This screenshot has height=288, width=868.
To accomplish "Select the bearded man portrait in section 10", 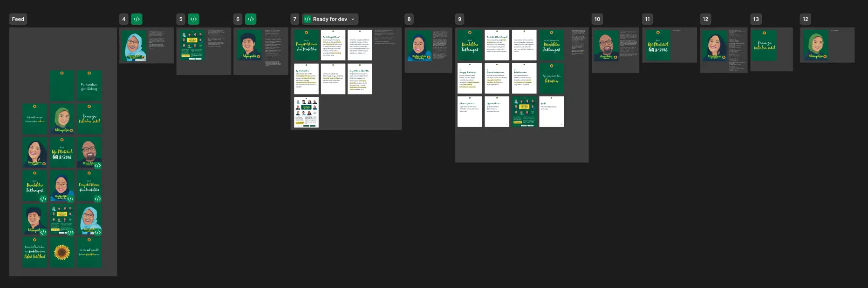I will click(x=606, y=46).
